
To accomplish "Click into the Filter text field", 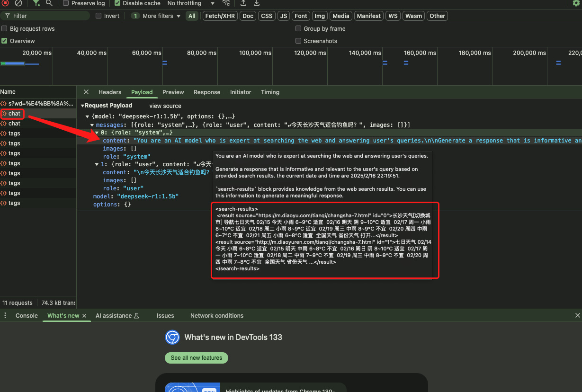I will coord(50,16).
